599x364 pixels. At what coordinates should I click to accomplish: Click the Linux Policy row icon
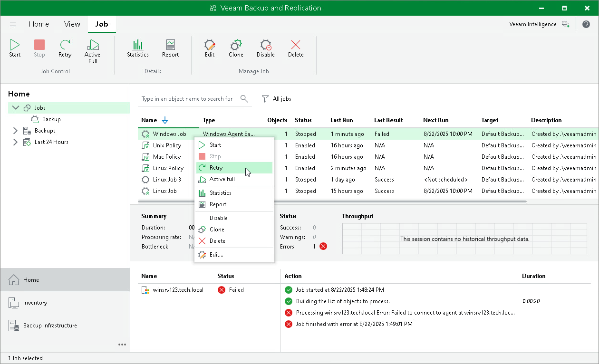tap(145, 168)
